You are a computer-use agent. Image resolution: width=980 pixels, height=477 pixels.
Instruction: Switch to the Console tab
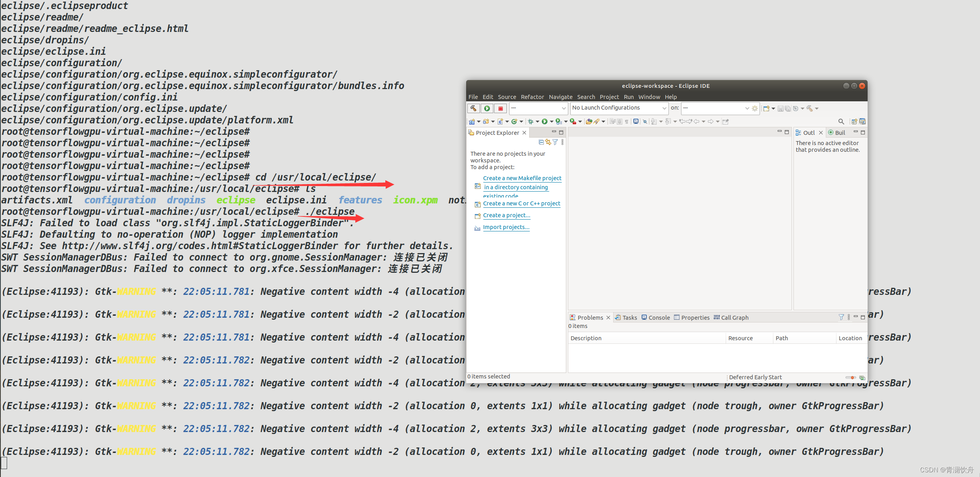[659, 318]
